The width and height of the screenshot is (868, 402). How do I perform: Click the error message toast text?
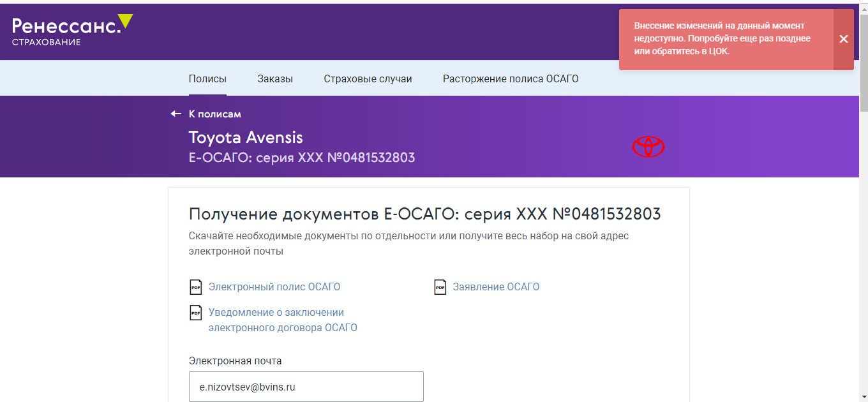[722, 39]
